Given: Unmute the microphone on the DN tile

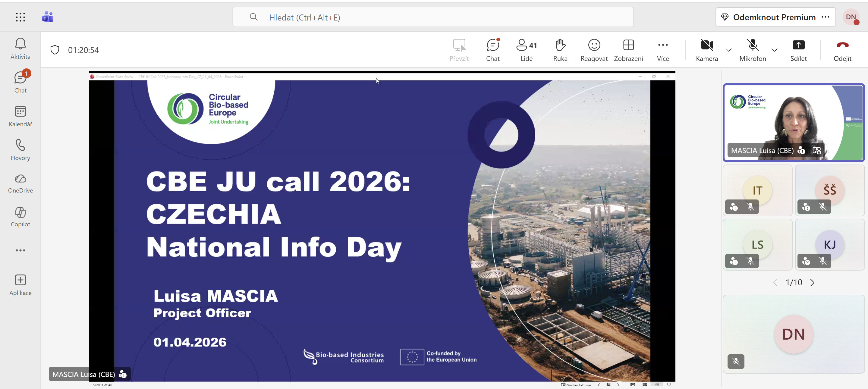Looking at the screenshot, I should click(x=736, y=361).
